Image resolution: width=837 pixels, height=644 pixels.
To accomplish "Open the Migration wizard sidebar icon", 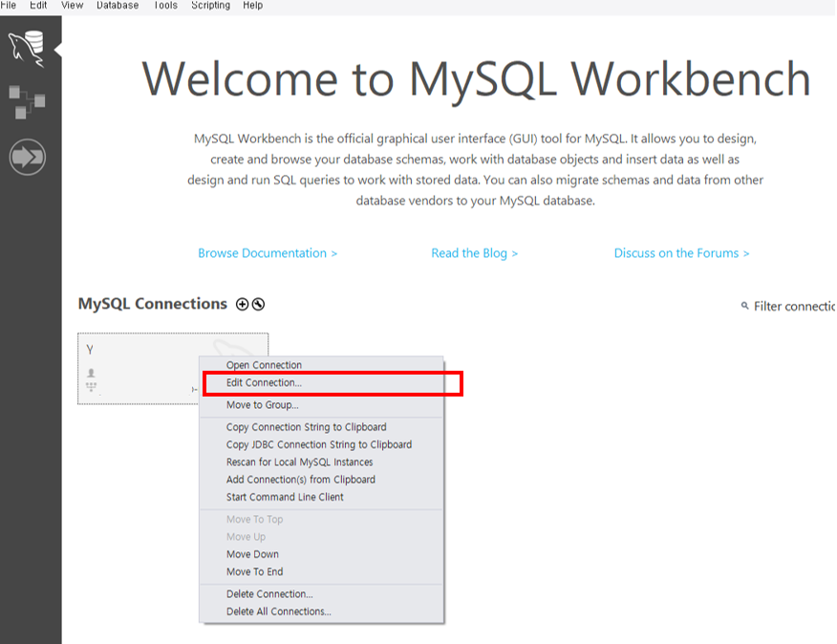I will click(x=27, y=157).
